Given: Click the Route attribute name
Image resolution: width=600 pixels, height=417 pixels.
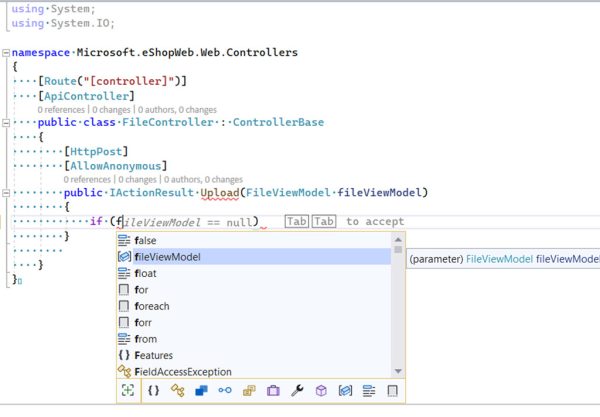Looking at the screenshot, I should [60, 81].
